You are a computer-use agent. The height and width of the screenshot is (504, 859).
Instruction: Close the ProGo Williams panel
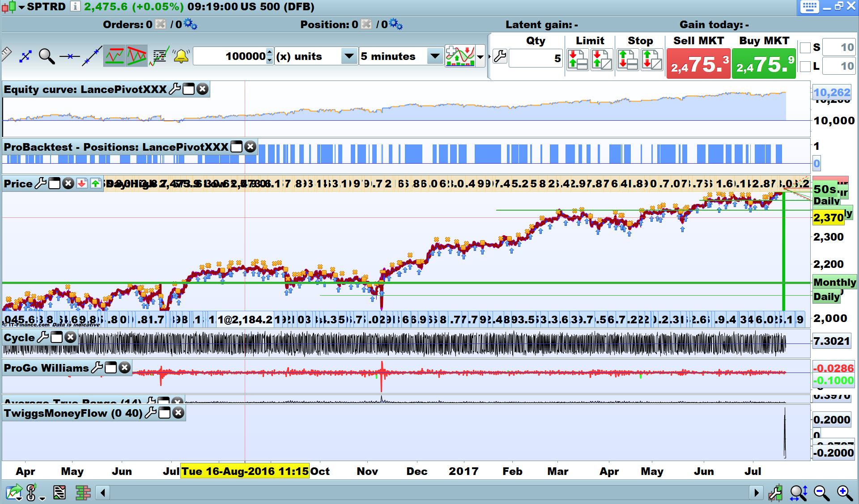125,368
